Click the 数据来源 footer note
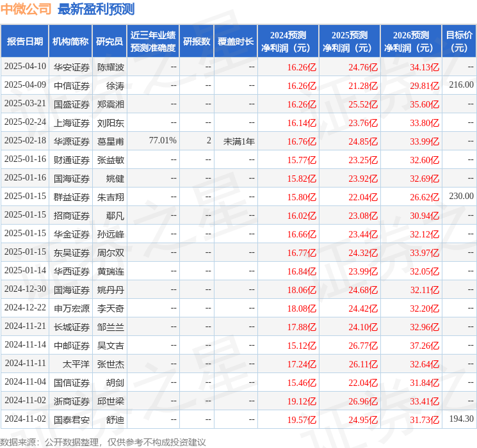 tap(103, 442)
